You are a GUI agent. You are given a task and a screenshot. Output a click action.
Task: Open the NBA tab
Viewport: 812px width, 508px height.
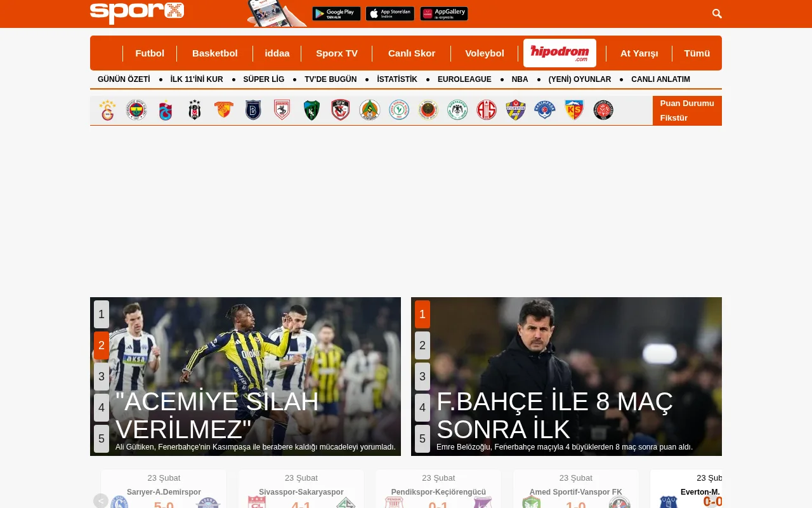tap(520, 79)
